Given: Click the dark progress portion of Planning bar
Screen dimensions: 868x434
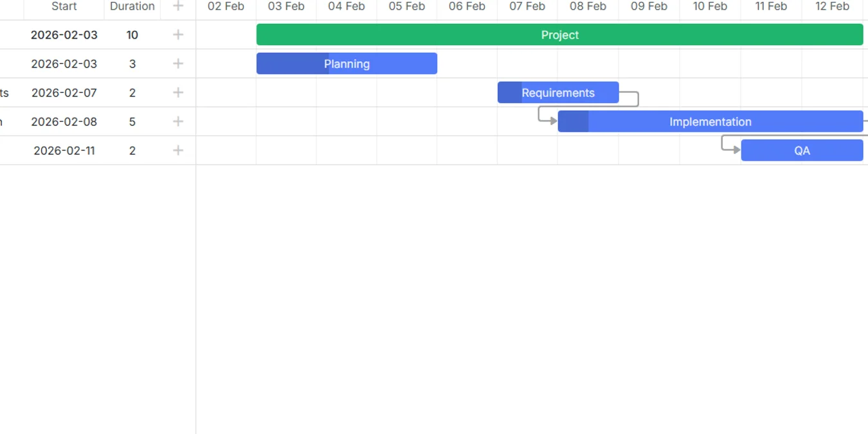Looking at the screenshot, I should pyautogui.click(x=293, y=64).
